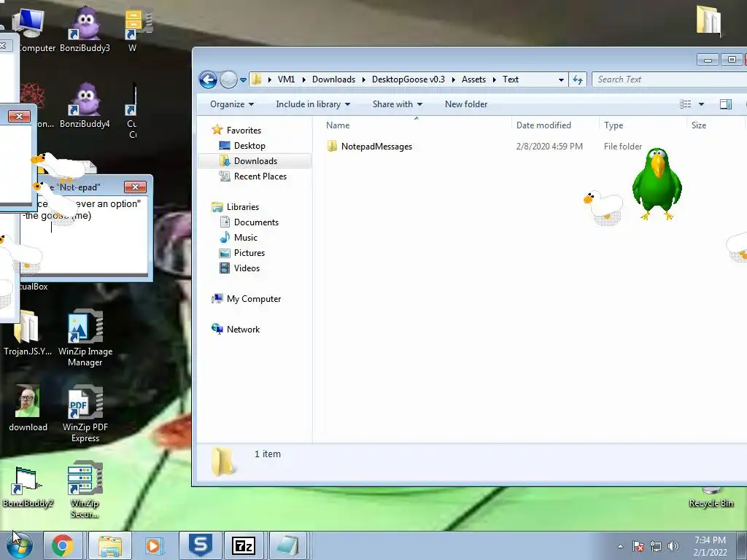Open WinZip Image Manager shortcut

coord(85,337)
